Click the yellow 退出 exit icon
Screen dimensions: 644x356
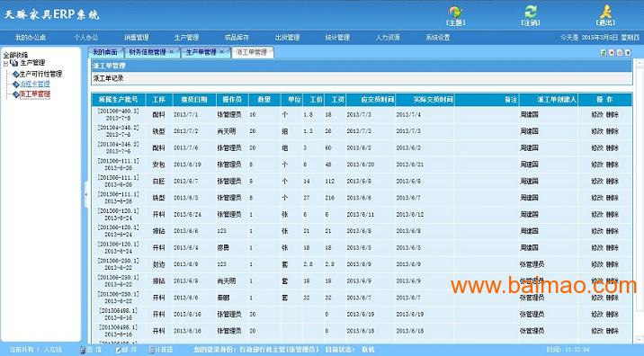coord(605,12)
